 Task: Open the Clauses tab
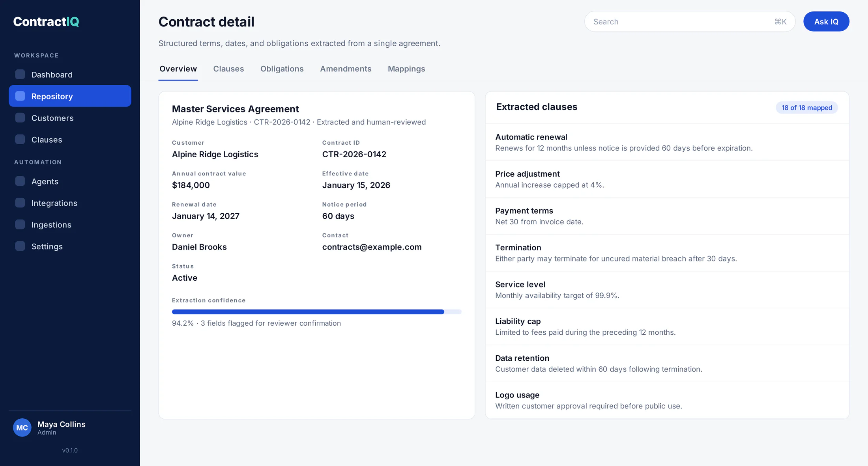coord(228,69)
